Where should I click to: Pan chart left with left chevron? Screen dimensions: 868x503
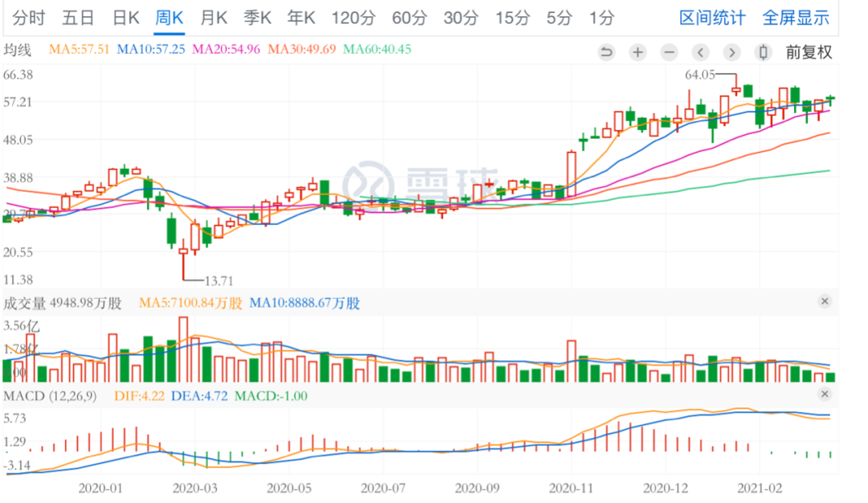pos(700,52)
